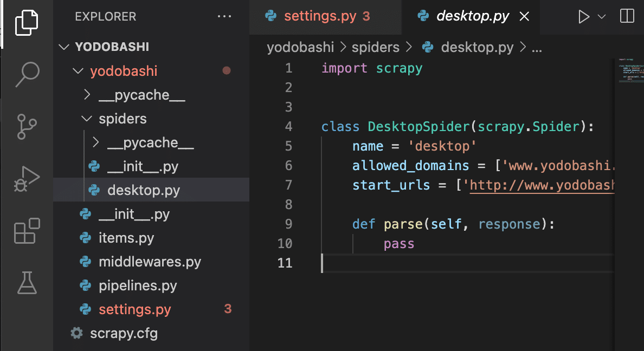Open the Testing flask icon view

pyautogui.click(x=27, y=282)
